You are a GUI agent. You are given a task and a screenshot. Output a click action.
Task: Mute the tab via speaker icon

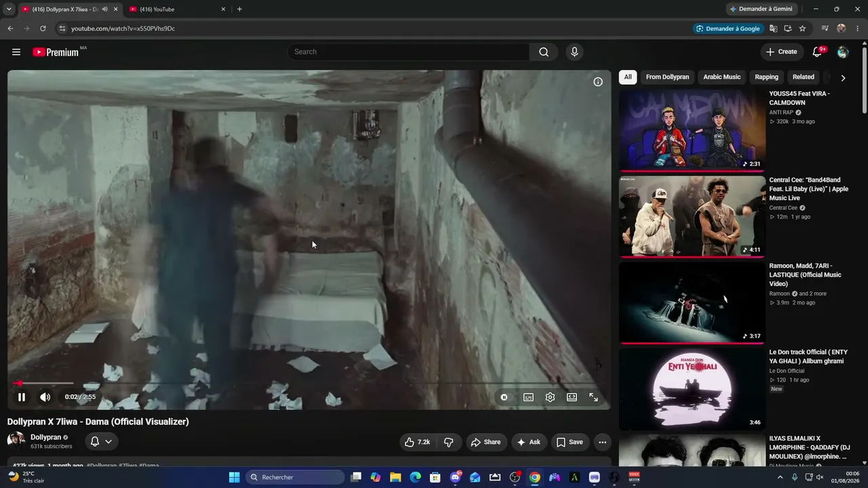tap(104, 9)
